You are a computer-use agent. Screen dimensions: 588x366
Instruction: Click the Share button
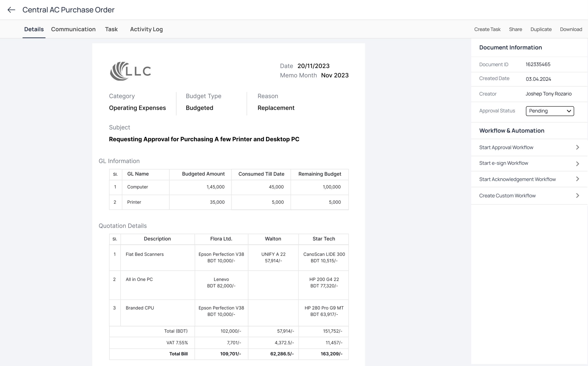[x=515, y=29]
